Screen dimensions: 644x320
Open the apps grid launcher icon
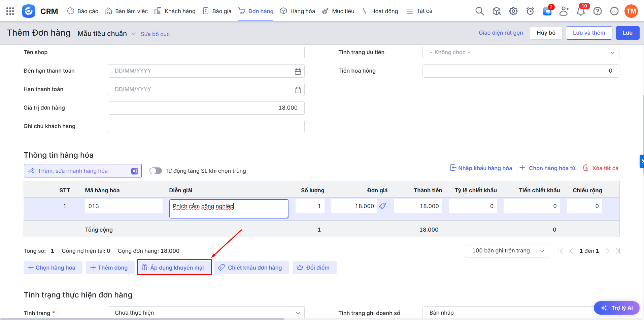pyautogui.click(x=10, y=11)
